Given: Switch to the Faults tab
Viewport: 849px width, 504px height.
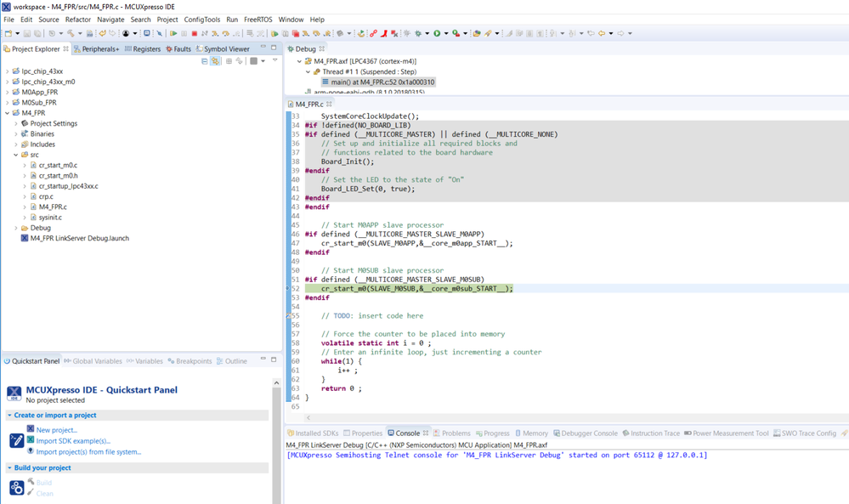Looking at the screenshot, I should (x=178, y=48).
